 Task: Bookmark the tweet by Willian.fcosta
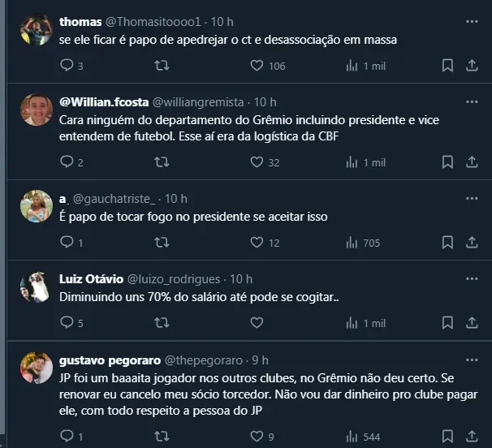tap(447, 162)
